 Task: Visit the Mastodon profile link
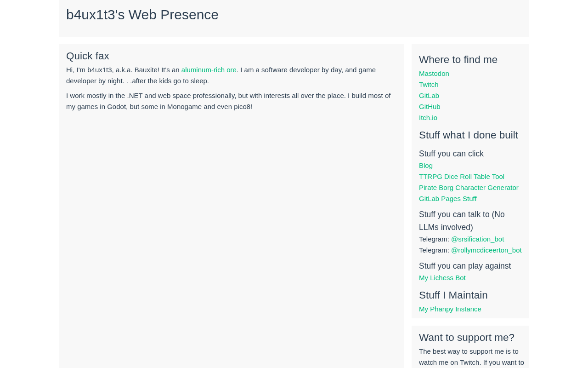click(434, 74)
